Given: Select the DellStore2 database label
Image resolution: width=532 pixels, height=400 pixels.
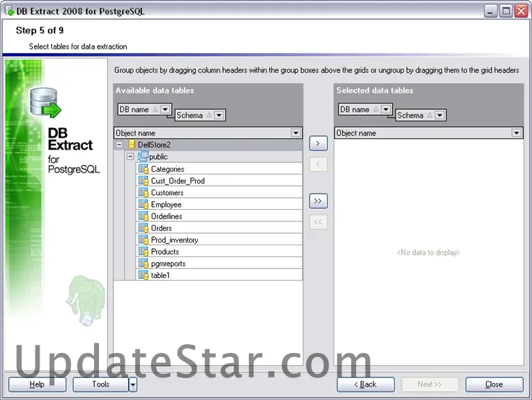Looking at the screenshot, I should (154, 144).
